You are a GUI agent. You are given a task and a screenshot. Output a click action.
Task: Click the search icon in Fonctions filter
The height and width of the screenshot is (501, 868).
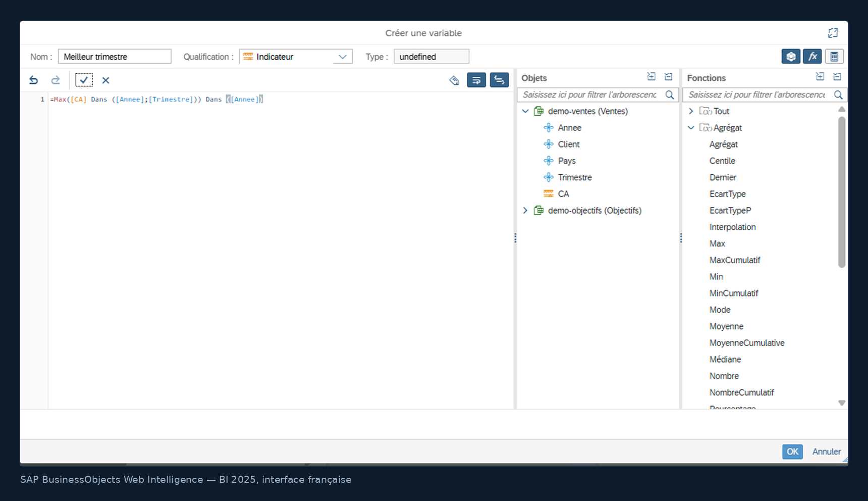point(838,94)
